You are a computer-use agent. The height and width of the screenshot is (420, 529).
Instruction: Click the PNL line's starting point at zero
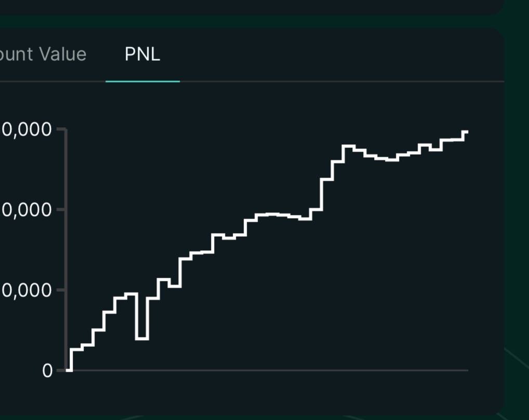[69, 370]
